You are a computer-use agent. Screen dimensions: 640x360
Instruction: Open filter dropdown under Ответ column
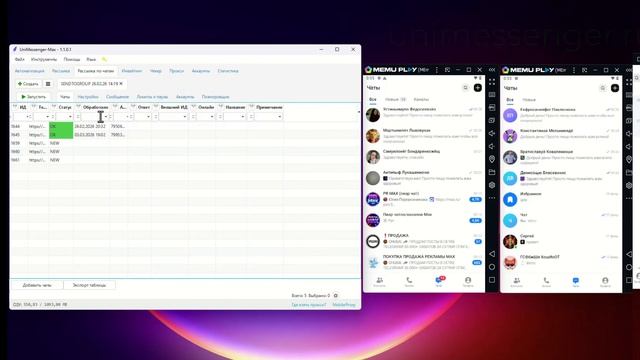pyautogui.click(x=148, y=117)
